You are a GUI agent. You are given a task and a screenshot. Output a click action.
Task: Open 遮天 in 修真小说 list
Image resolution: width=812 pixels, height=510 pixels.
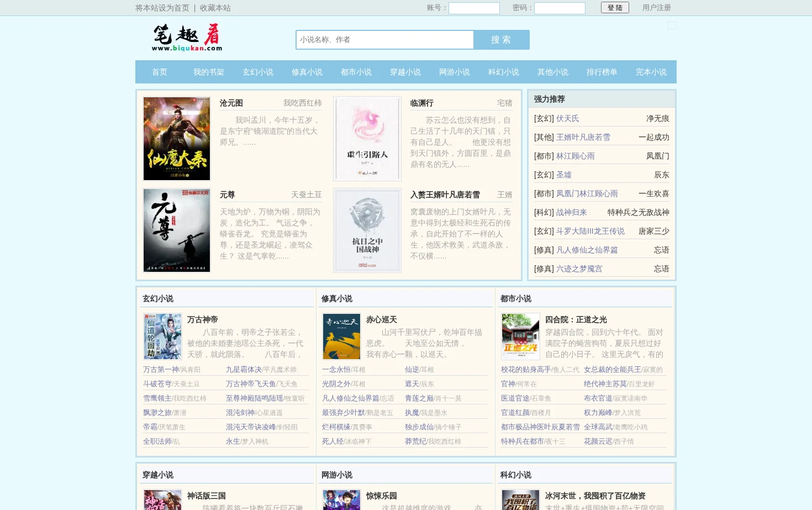tap(412, 383)
